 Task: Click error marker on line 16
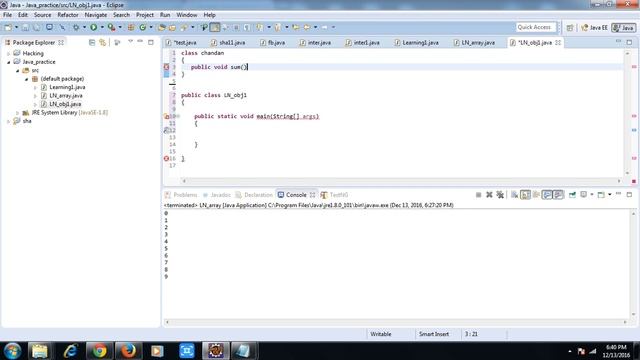point(167,158)
